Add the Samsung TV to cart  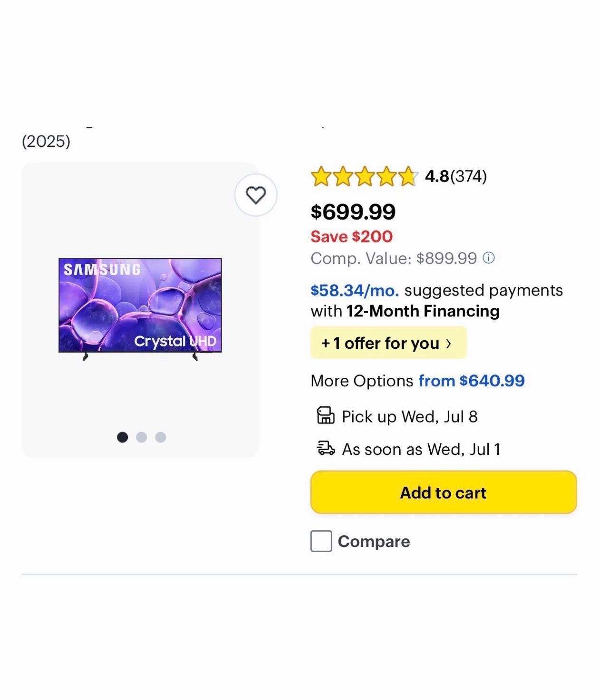pos(444,492)
